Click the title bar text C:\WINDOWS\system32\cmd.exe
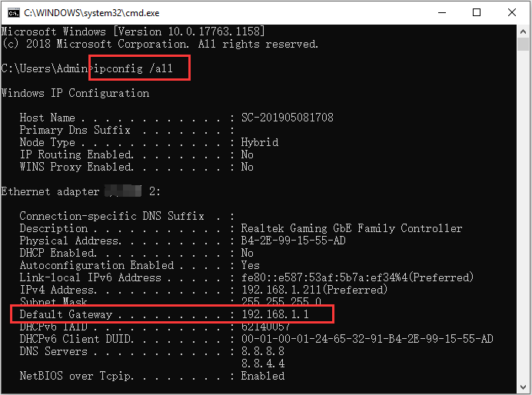The image size is (532, 395). click(x=91, y=13)
